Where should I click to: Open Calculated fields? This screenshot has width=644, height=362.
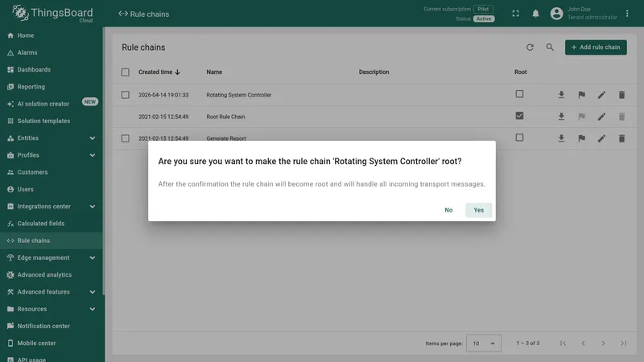click(x=52, y=224)
